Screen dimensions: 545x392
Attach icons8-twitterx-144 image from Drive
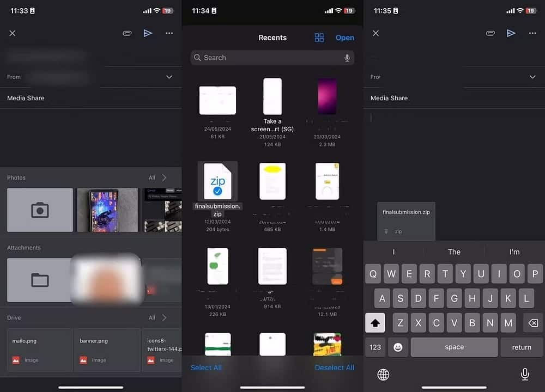[x=162, y=350]
